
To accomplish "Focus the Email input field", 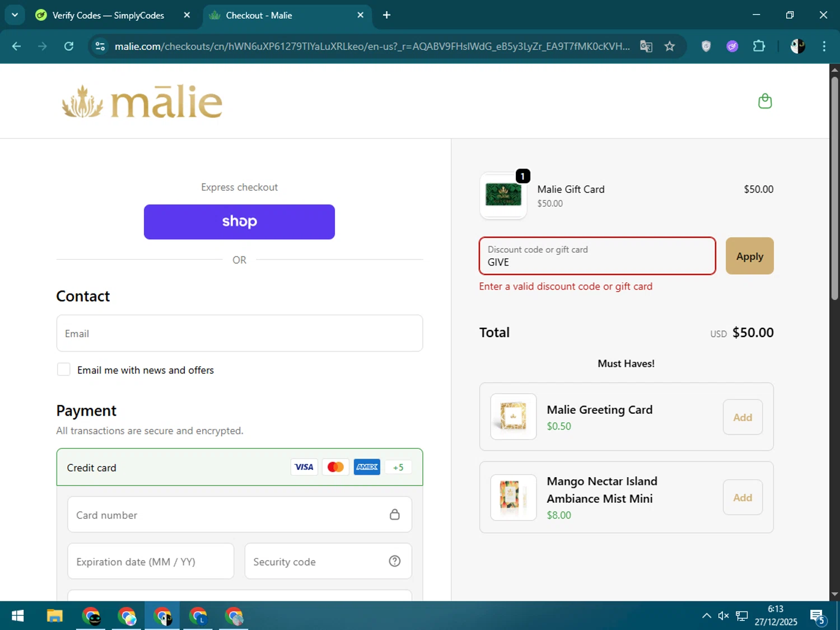I will coord(240,333).
